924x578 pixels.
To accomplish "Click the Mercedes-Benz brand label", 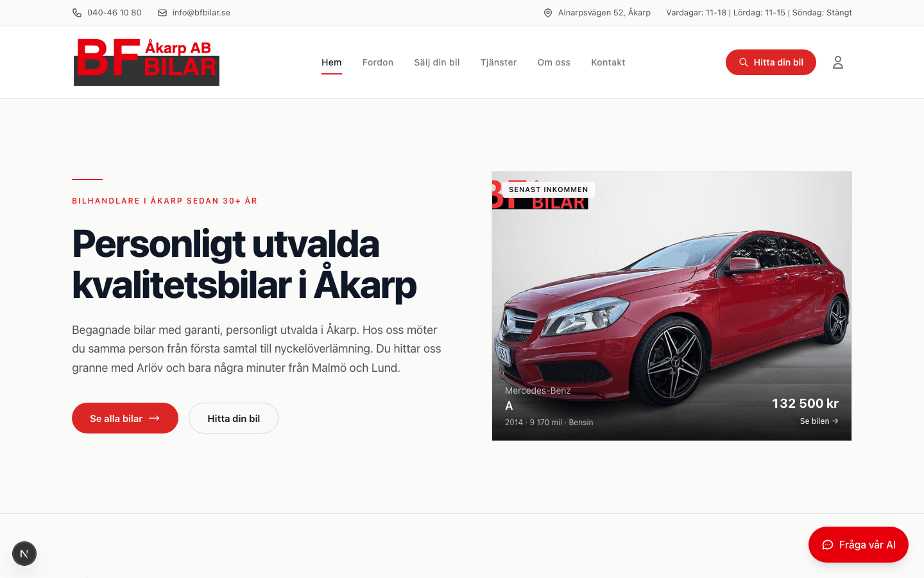I will (x=538, y=390).
